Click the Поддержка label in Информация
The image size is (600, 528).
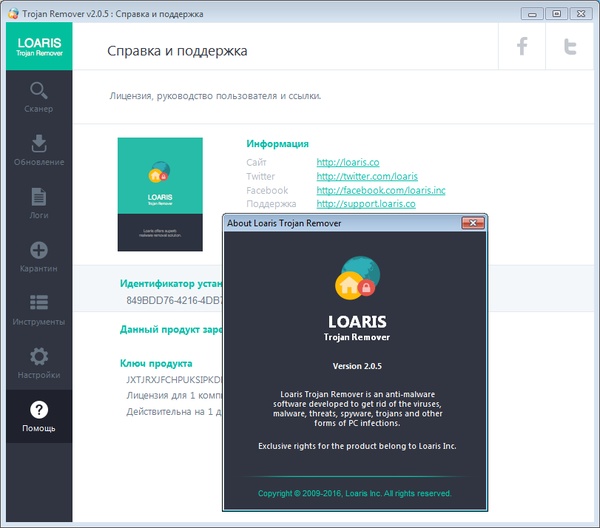tap(271, 204)
